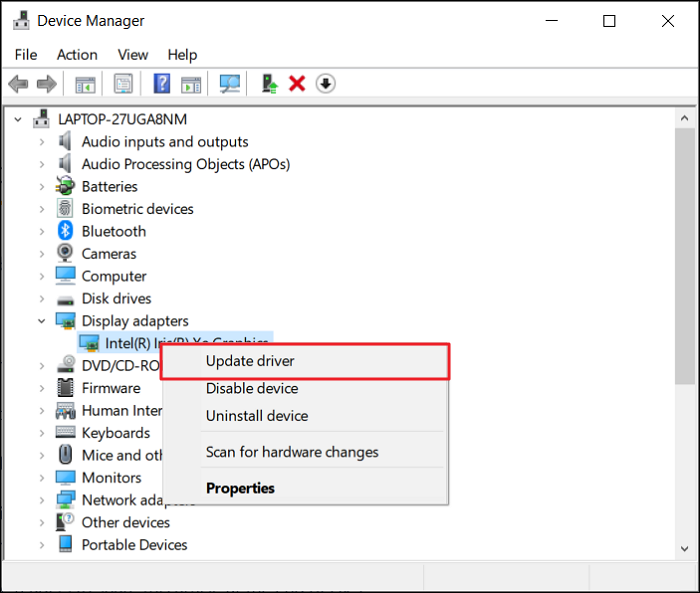
Task: Click the Bluetooth category icon
Action: pos(65,231)
